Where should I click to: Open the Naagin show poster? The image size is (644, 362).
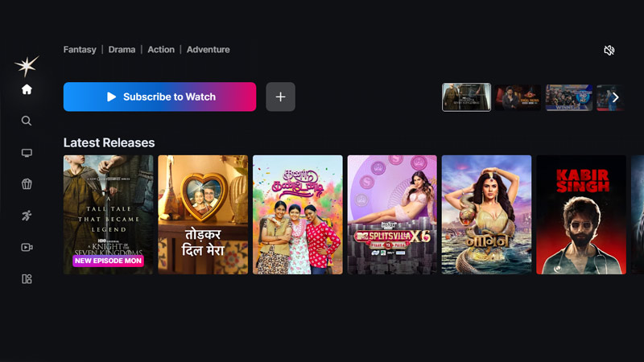click(x=486, y=215)
